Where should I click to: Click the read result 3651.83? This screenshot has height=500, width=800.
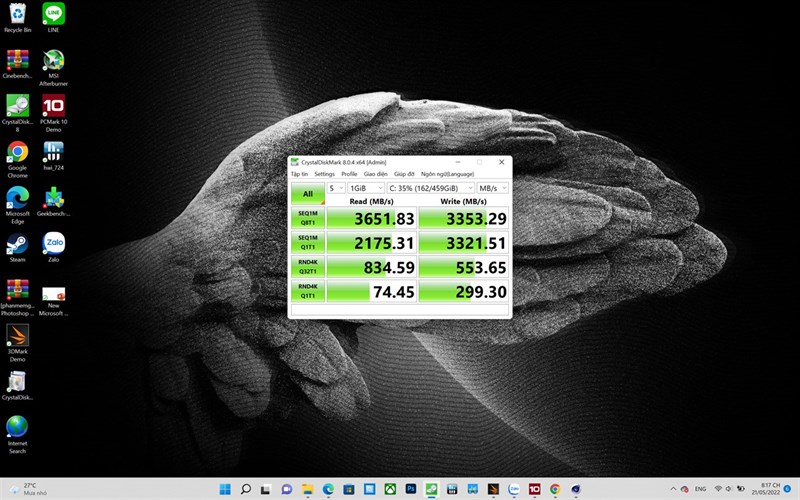click(x=371, y=218)
